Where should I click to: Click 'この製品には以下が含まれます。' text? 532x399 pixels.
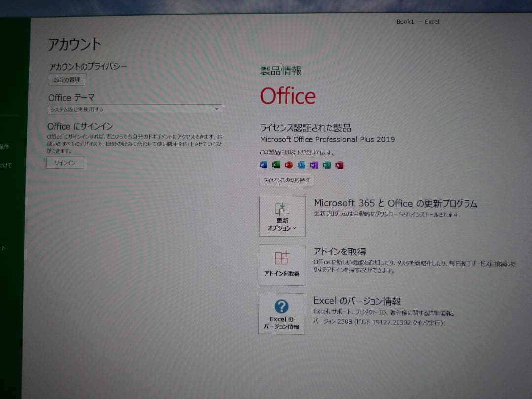(297, 152)
